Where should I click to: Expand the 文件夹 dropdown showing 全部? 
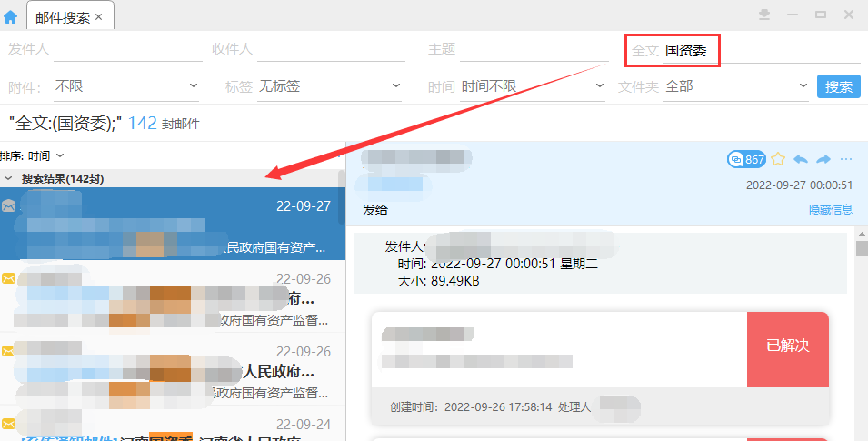tap(736, 86)
